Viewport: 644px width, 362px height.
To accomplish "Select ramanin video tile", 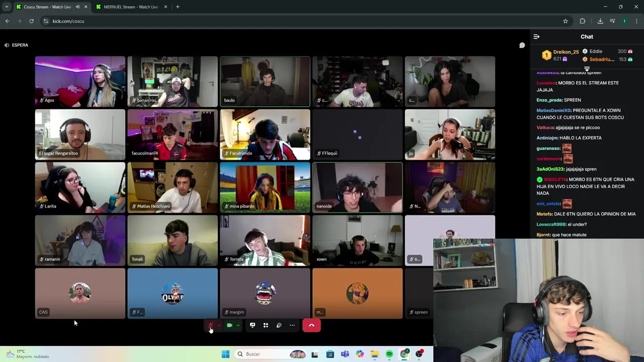I will click(80, 240).
